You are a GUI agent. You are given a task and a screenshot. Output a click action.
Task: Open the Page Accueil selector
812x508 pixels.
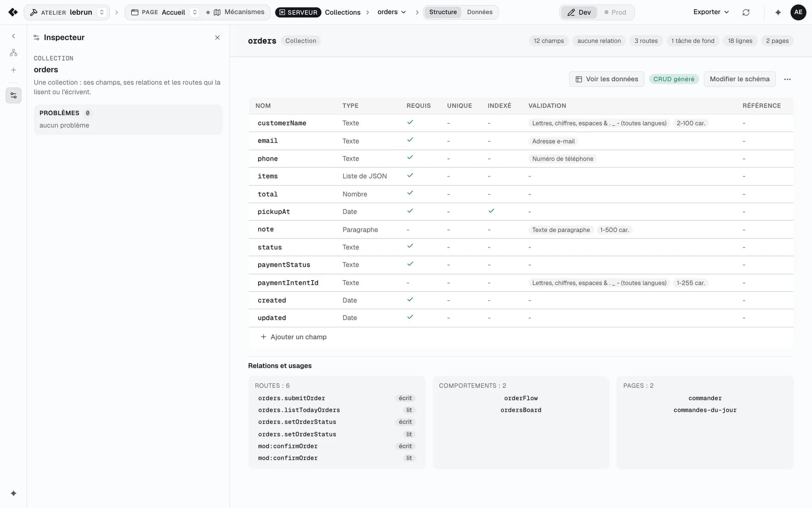164,12
